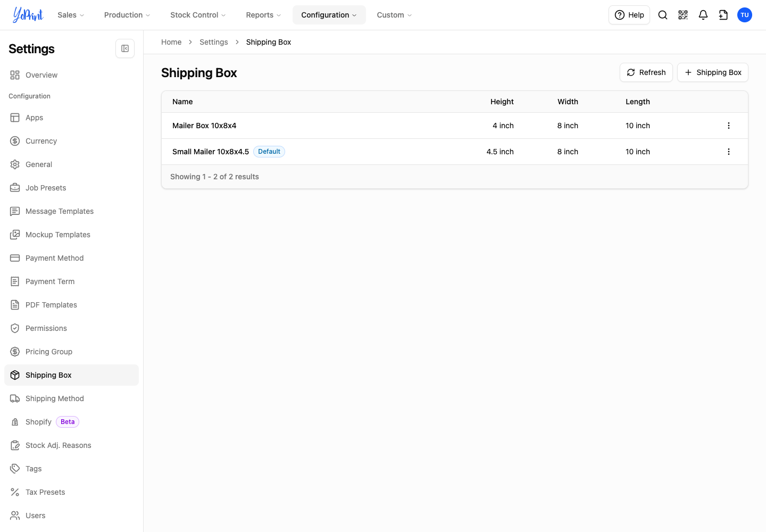Open PDF Templates settings
766x532 pixels.
(x=71, y=305)
